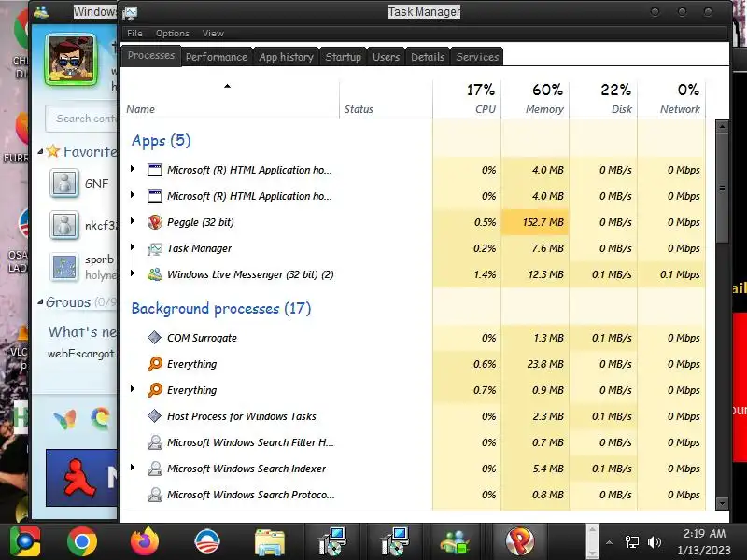Click the GNF contact avatar in Messenger
Screen dimensions: 747x560
click(64, 183)
